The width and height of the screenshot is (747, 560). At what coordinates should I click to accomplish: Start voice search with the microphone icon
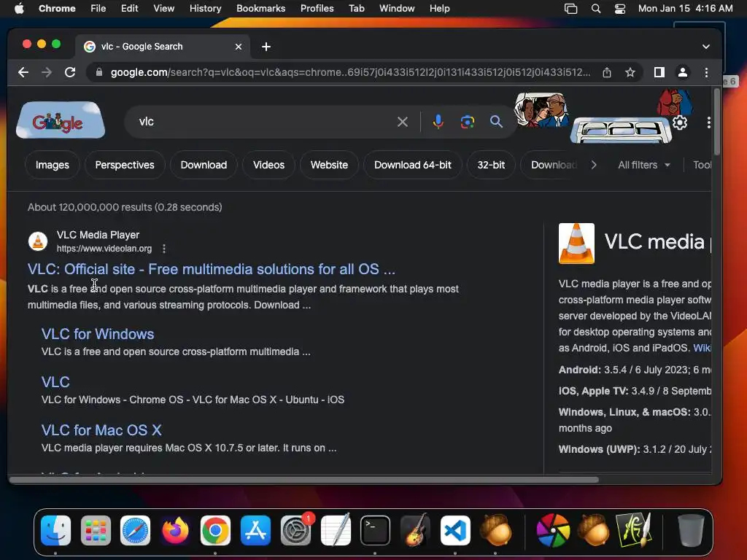tap(438, 122)
